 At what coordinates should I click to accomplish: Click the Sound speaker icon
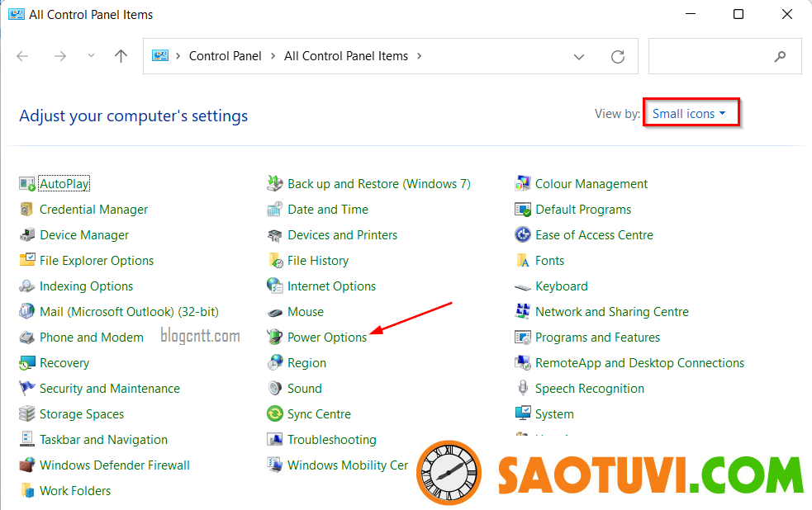point(275,389)
